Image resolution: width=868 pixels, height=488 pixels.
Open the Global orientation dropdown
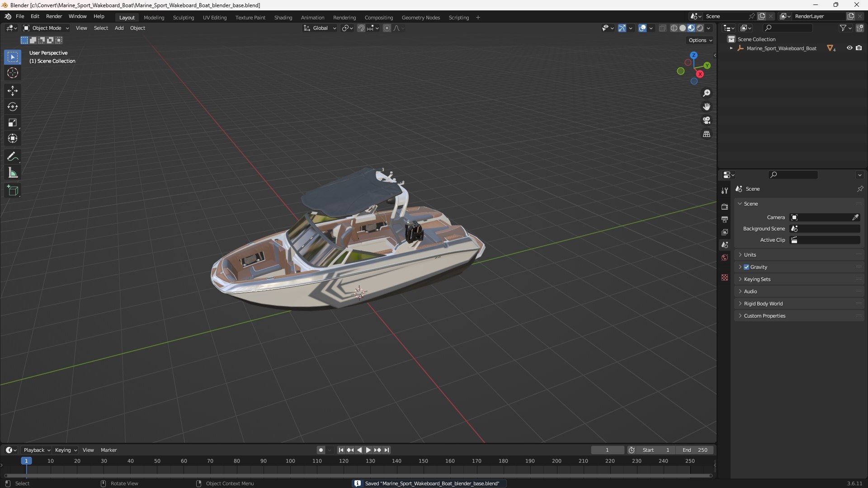click(320, 28)
